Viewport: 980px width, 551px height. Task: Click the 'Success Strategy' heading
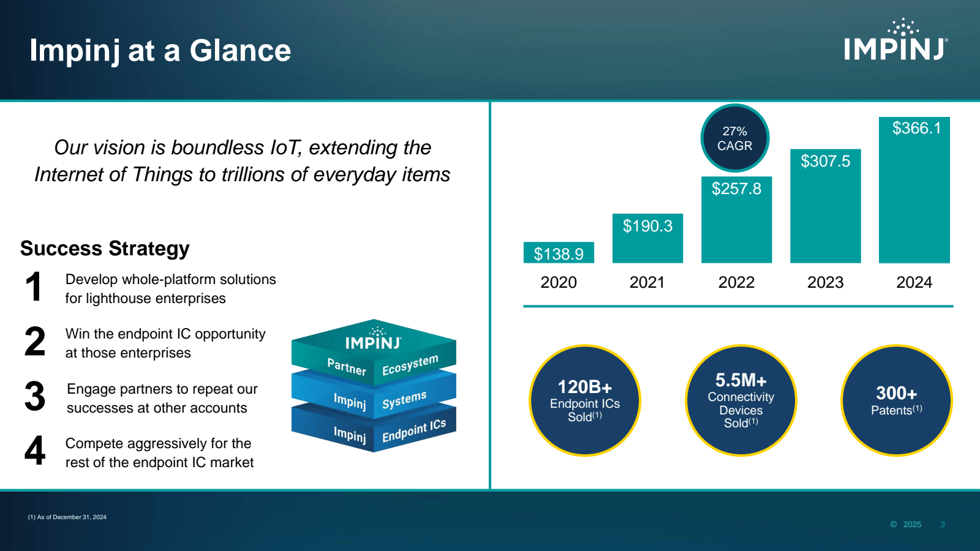[105, 249]
